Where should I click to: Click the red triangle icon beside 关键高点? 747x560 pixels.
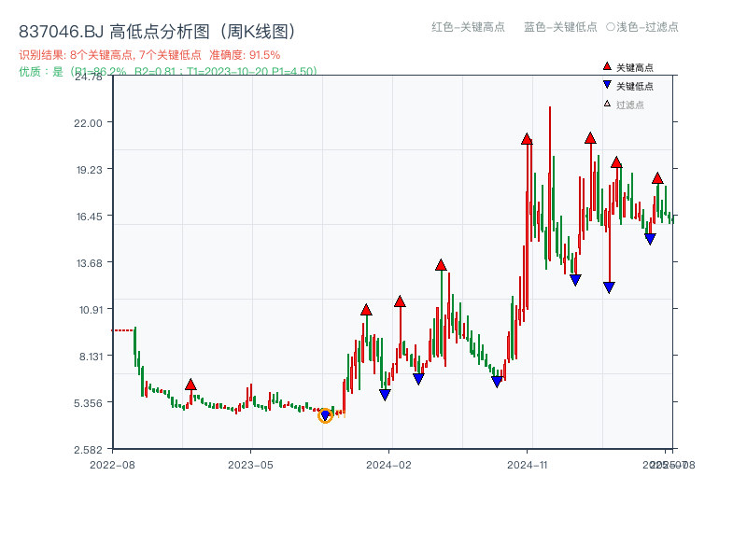(605, 65)
